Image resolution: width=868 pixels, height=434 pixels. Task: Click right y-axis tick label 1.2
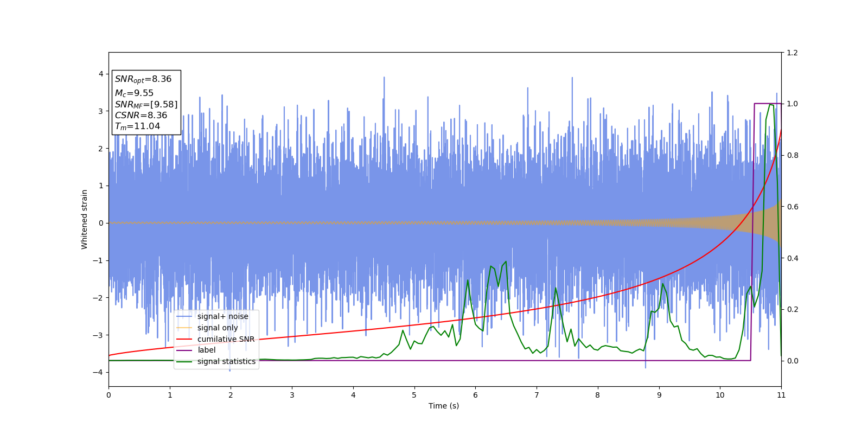(792, 53)
